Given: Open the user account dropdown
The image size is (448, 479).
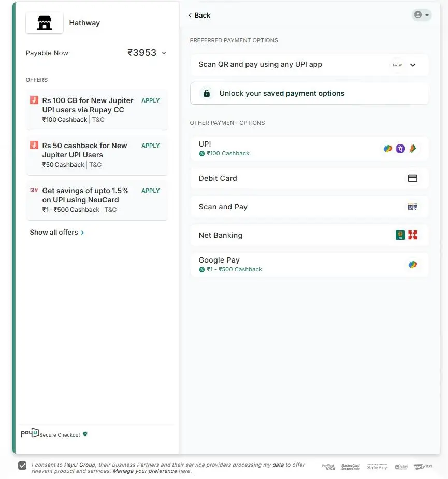Looking at the screenshot, I should (421, 15).
